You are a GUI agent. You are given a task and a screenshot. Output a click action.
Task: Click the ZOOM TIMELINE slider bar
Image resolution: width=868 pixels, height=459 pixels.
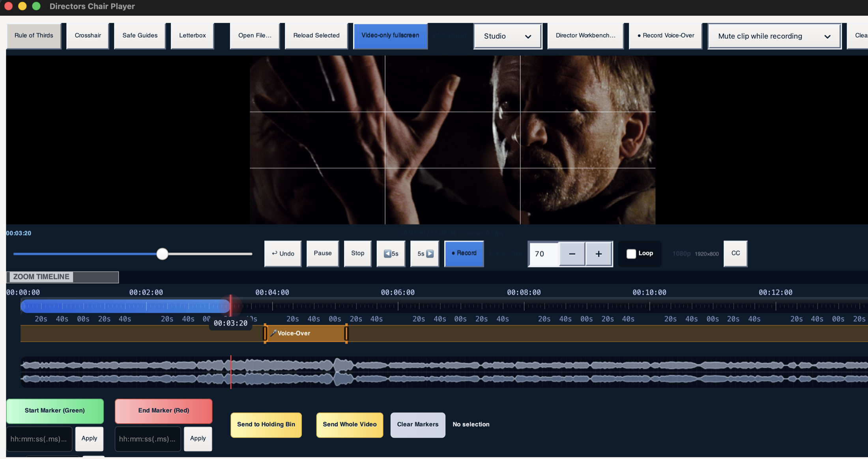(x=63, y=277)
